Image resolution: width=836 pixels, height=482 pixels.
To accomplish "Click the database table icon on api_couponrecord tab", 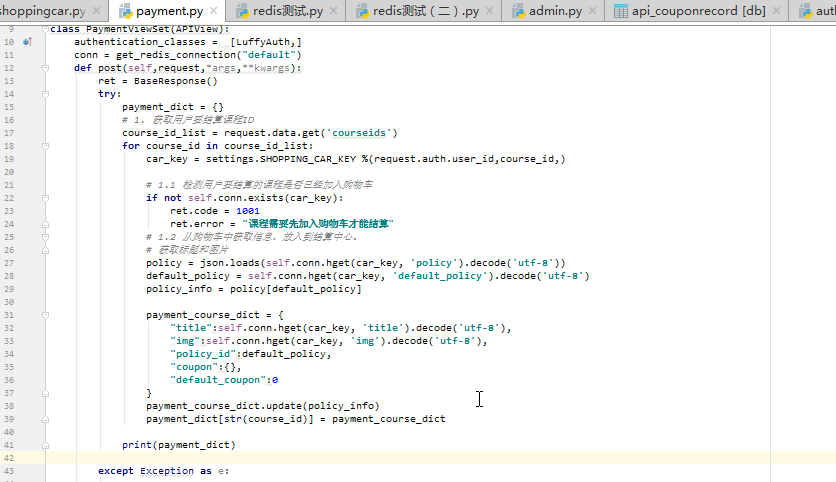I will [x=621, y=11].
